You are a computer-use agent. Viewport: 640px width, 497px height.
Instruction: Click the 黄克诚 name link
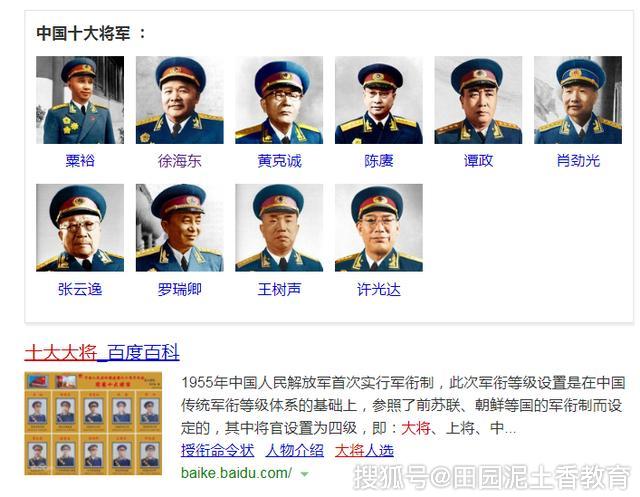point(279,160)
